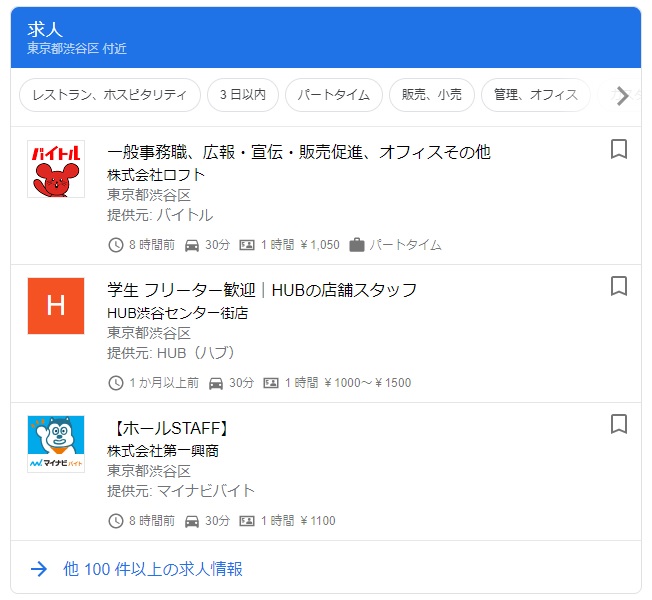The image size is (652, 600).
Task: Open job title 【ホールSTAFF】
Action: click(x=170, y=428)
